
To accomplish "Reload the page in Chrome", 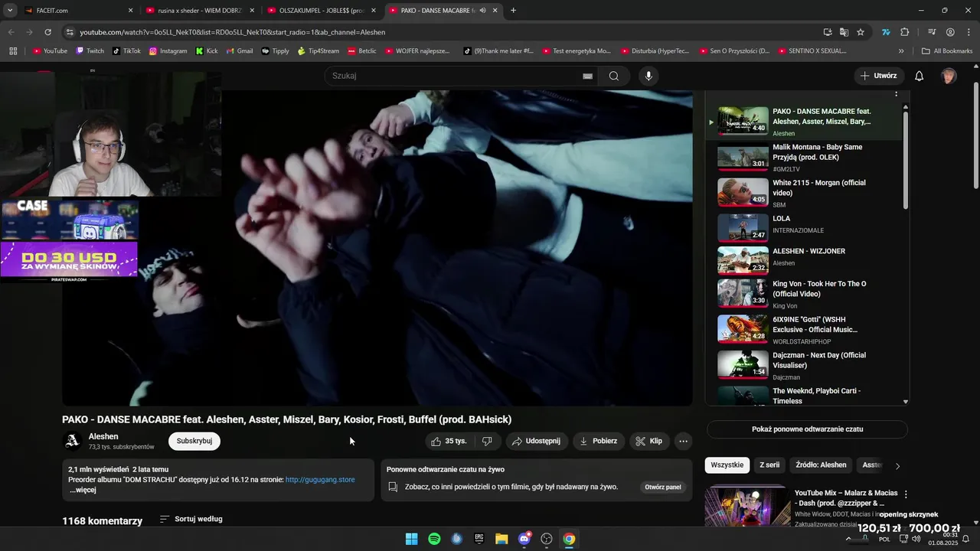I will (47, 32).
